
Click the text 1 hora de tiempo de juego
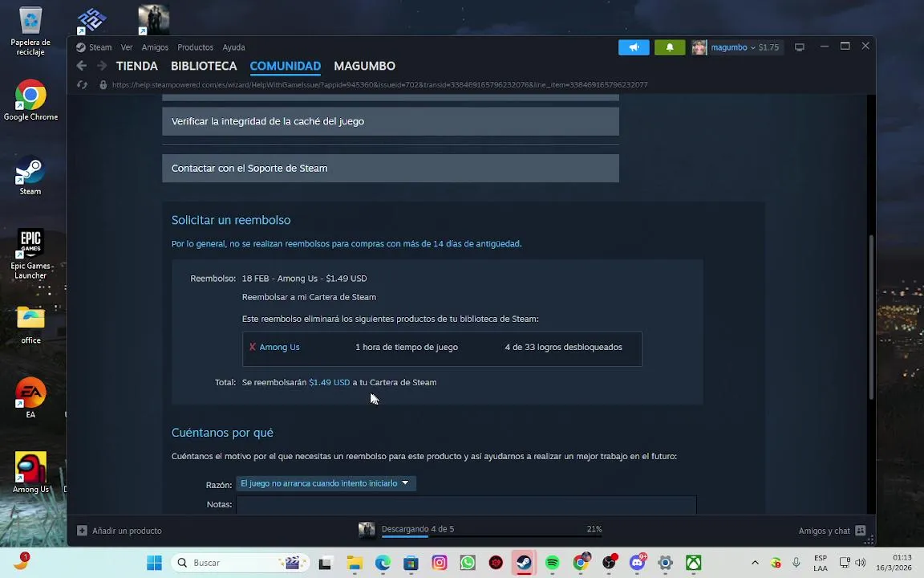tap(407, 347)
